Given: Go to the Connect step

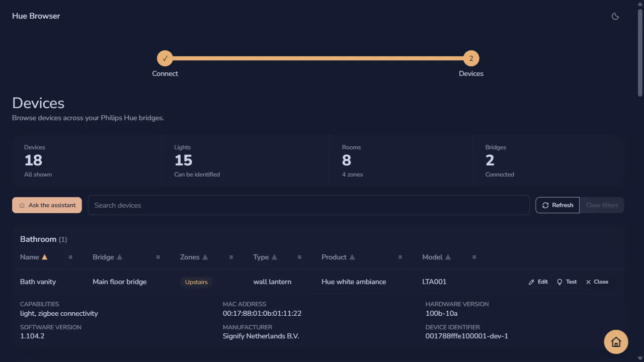Looking at the screenshot, I should pos(165,58).
